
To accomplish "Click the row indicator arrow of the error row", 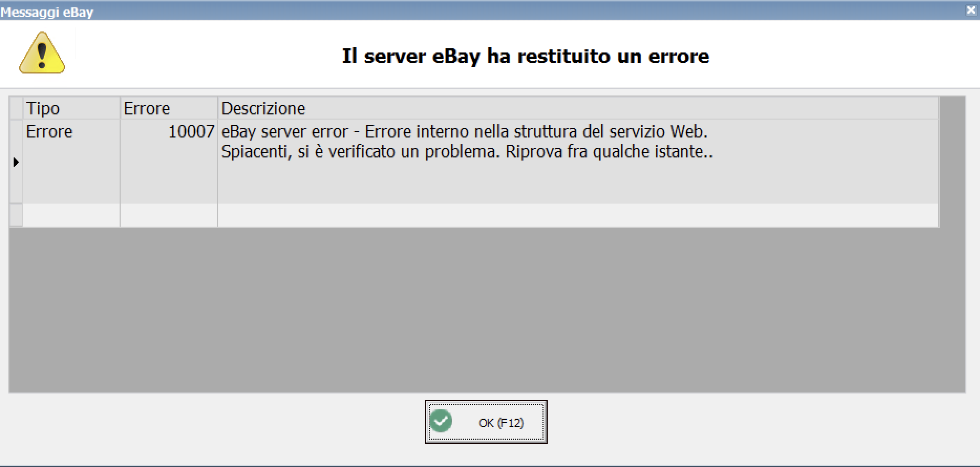I will pyautogui.click(x=16, y=162).
